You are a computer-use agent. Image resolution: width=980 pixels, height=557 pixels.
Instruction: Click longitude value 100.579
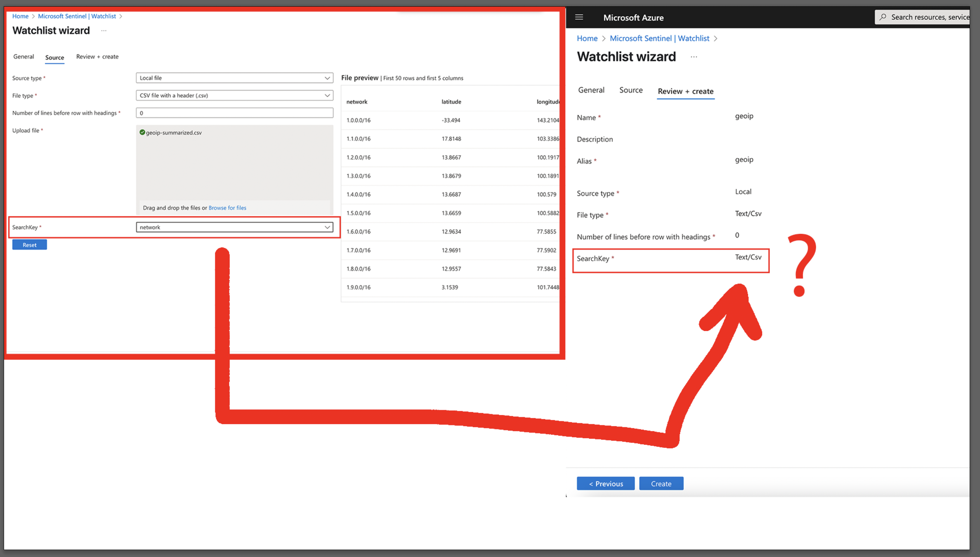(x=547, y=194)
